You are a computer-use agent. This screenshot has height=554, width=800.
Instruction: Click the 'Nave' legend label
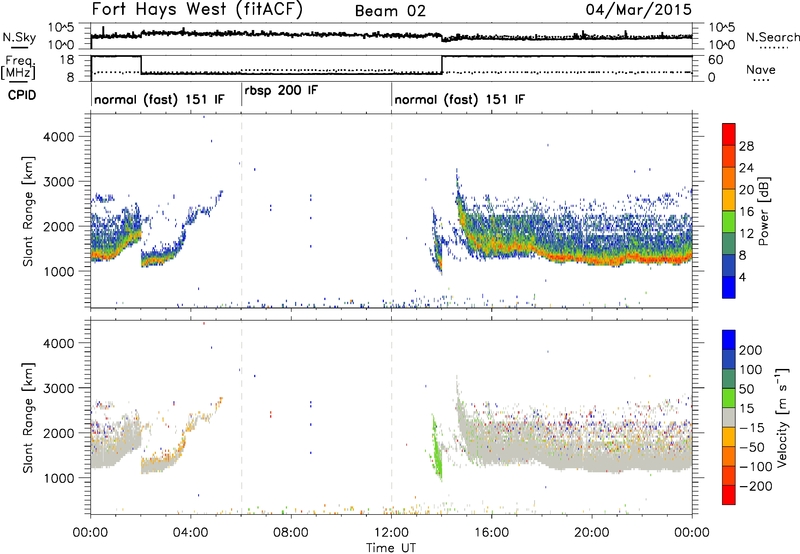click(x=760, y=70)
